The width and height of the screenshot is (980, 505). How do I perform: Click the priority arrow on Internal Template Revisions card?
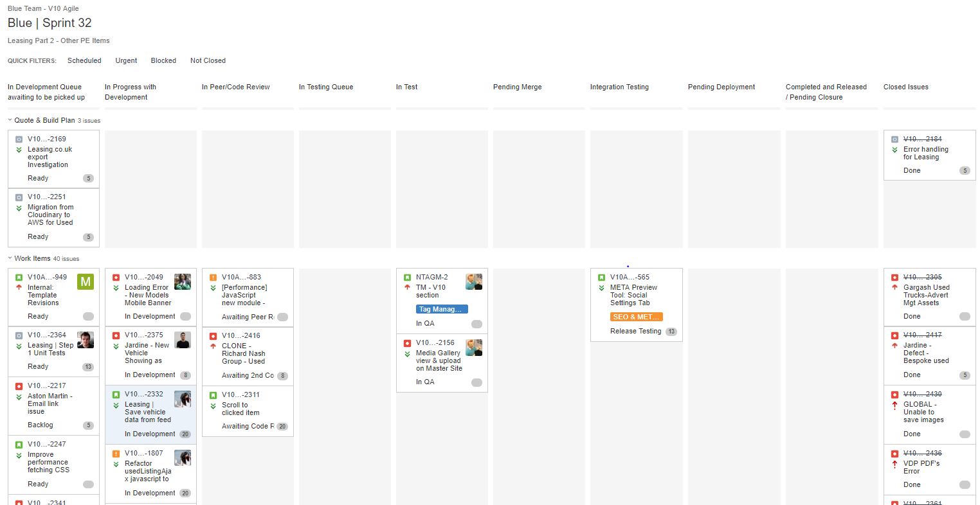19,287
